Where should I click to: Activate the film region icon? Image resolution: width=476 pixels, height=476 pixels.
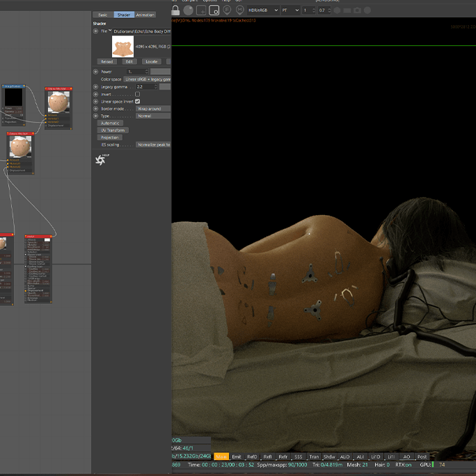(x=214, y=10)
